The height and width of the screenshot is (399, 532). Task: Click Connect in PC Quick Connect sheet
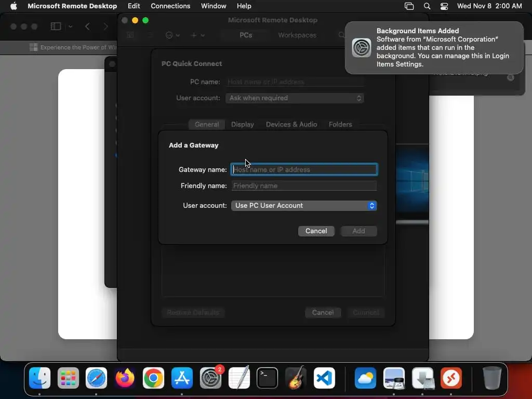[366, 312]
